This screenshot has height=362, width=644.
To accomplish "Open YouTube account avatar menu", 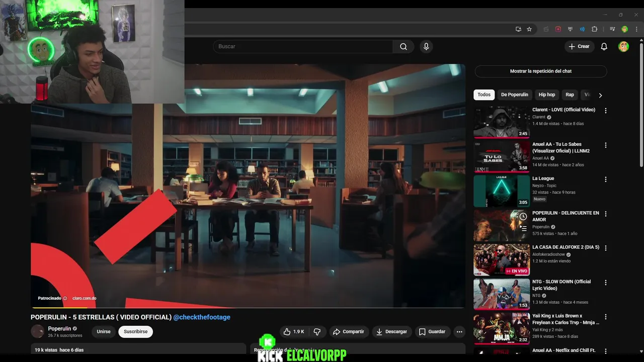I will point(623,46).
